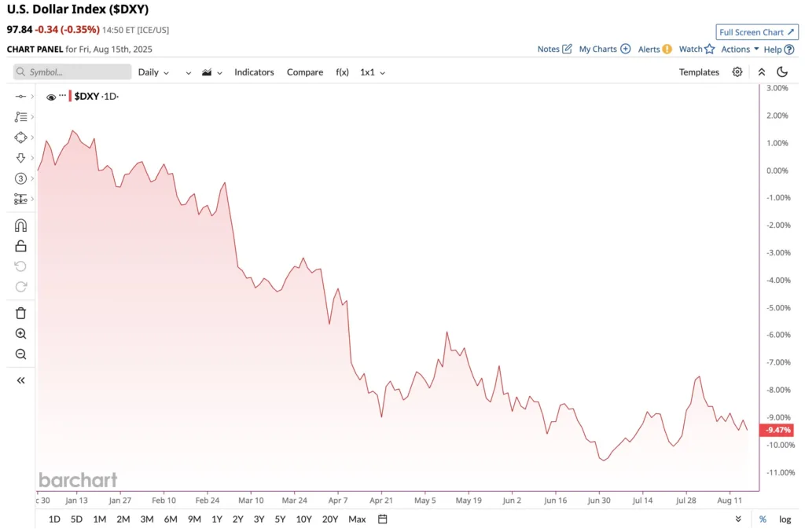This screenshot has height=532, width=805.
Task: Select the 1Y time range
Action: 217,519
